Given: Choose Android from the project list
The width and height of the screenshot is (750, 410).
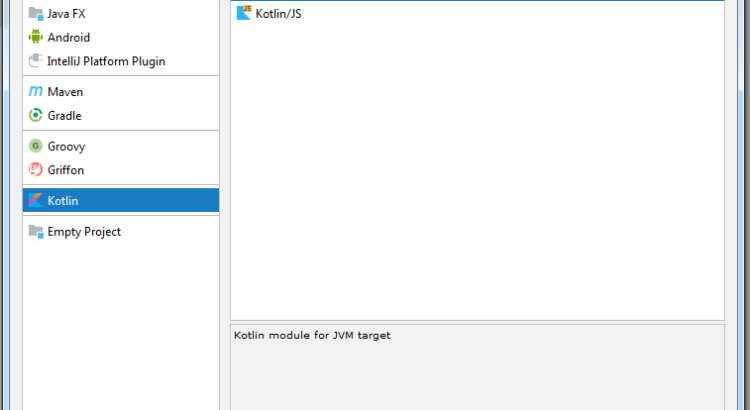Looking at the screenshot, I should coord(69,38).
